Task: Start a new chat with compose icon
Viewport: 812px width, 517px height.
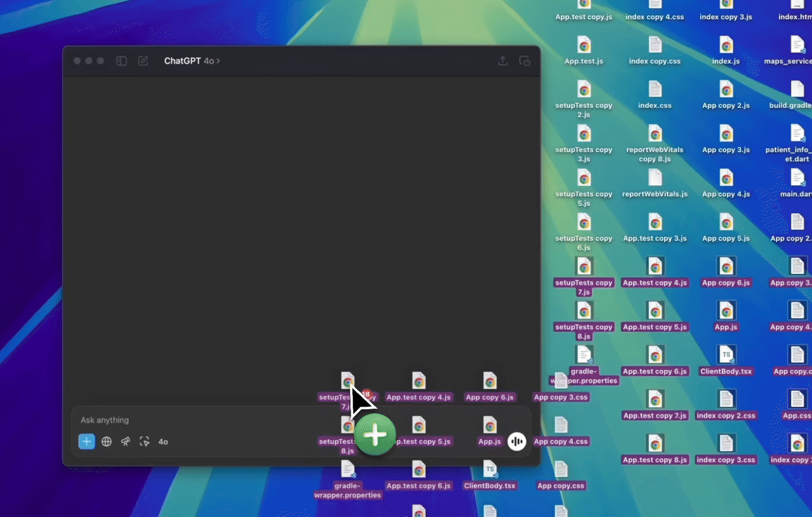Action: click(143, 61)
